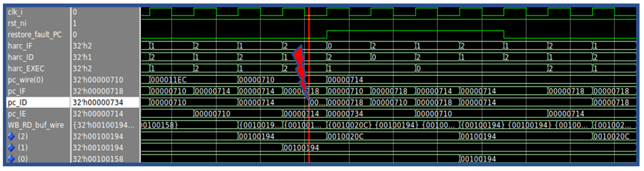Select the pc_IE signal name
The height and width of the screenshot is (171, 644).
tap(17, 114)
